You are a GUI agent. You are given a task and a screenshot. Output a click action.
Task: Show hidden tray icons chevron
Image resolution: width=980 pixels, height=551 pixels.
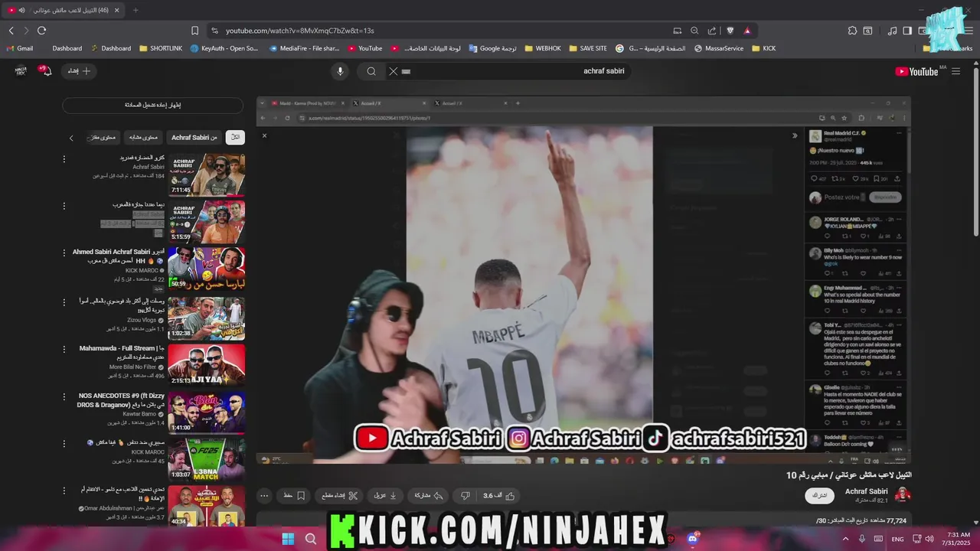click(845, 539)
